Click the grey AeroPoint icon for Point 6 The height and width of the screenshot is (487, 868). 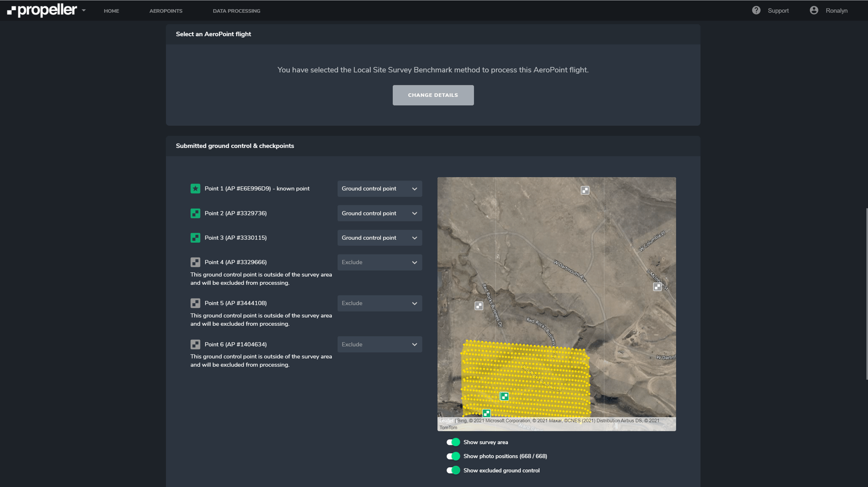tap(195, 344)
